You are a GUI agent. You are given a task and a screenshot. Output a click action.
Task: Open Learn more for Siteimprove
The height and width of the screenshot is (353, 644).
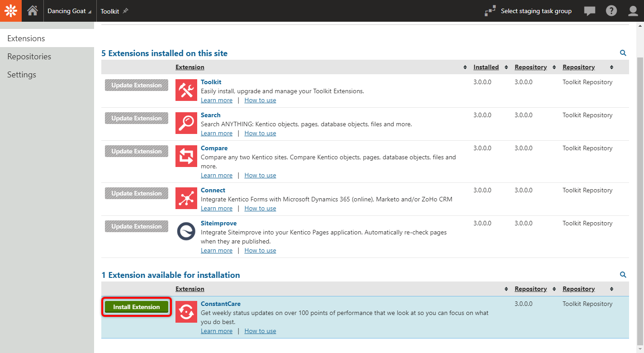click(217, 250)
